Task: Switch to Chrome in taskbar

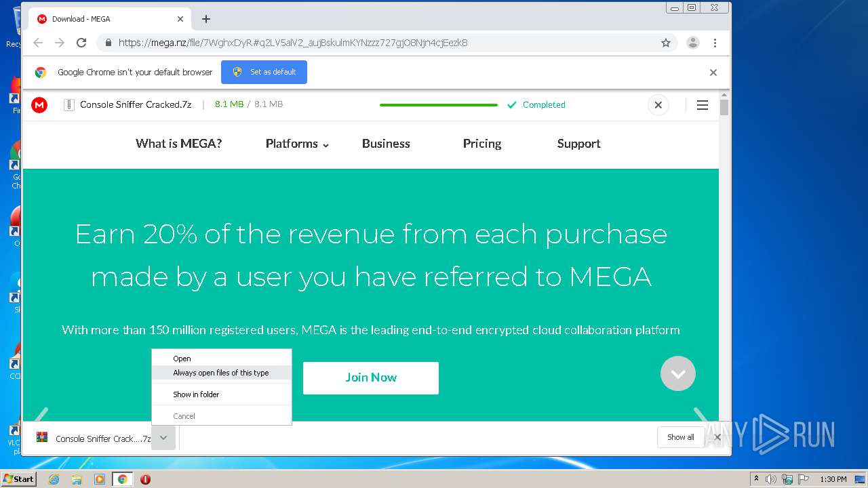Action: (122, 479)
